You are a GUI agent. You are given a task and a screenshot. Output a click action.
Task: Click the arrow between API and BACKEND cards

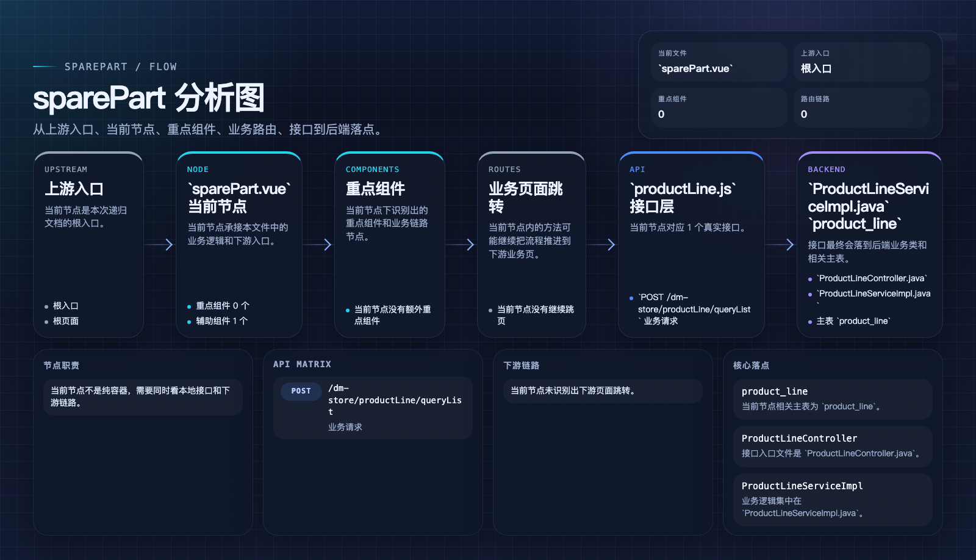click(x=780, y=245)
